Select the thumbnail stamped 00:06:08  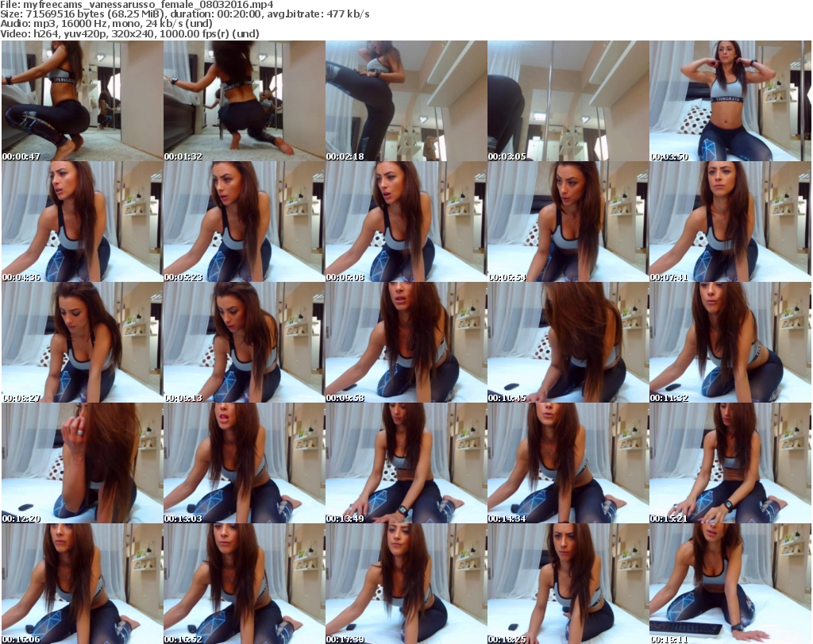click(406, 222)
